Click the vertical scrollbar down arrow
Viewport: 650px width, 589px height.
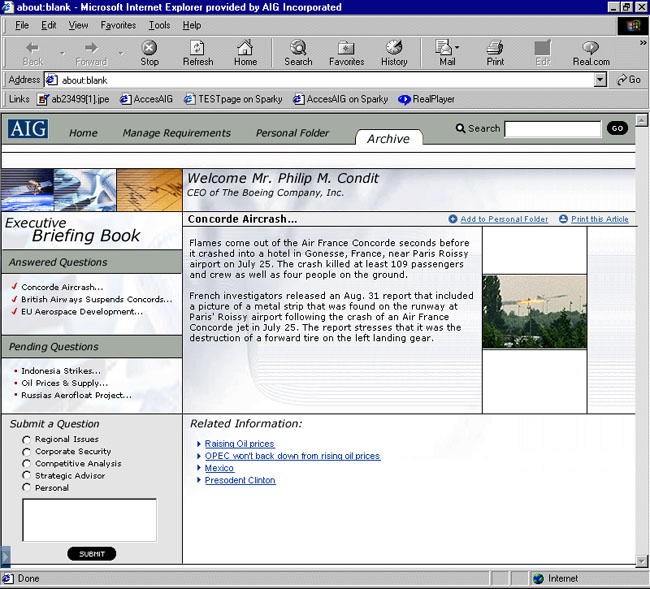(x=641, y=561)
